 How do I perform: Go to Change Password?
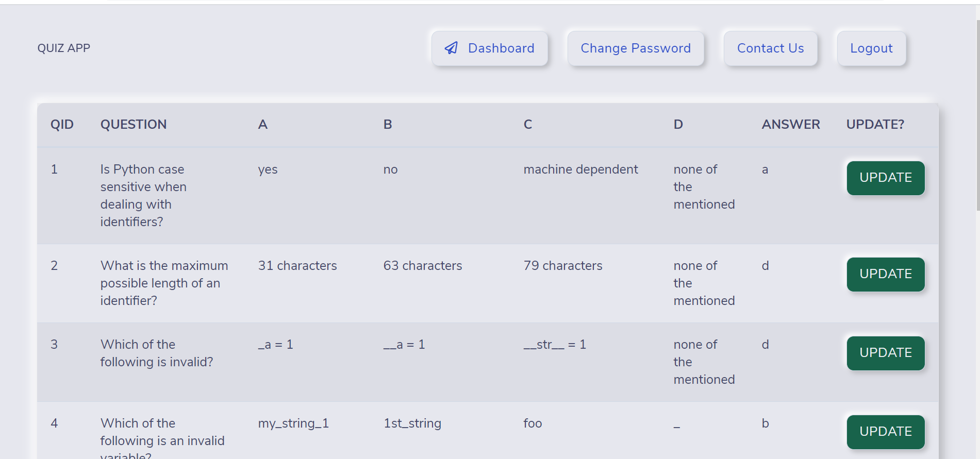tap(635, 48)
